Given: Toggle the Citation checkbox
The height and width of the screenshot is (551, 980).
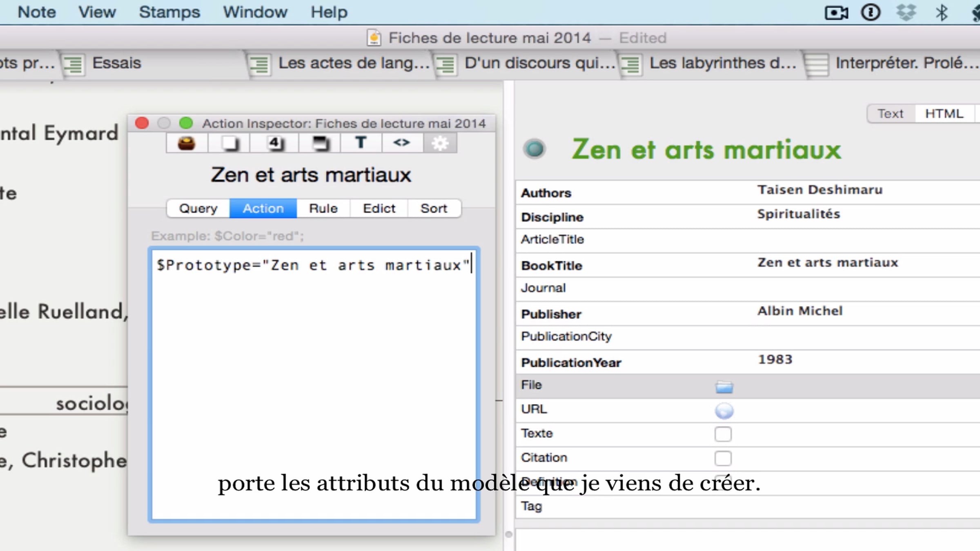Looking at the screenshot, I should pos(723,458).
